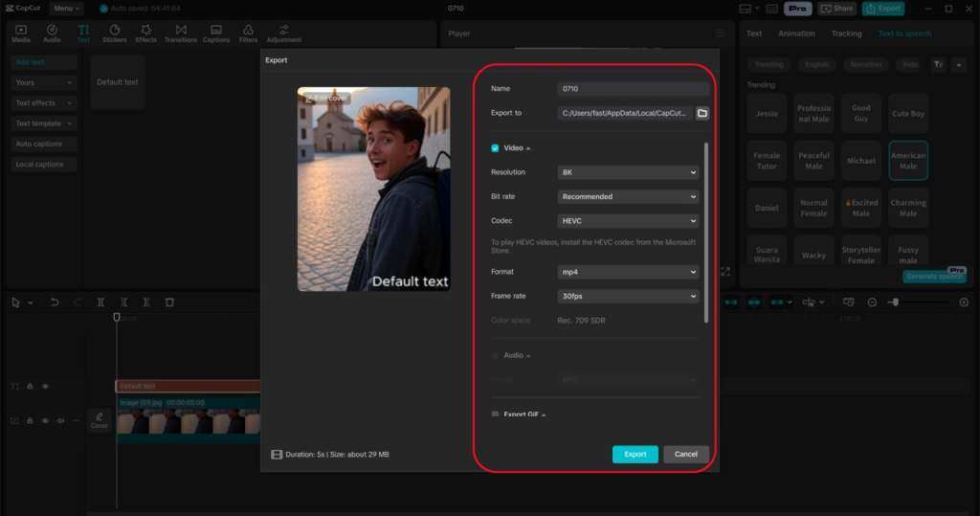Click the Default text preset thumbnail

point(118,82)
